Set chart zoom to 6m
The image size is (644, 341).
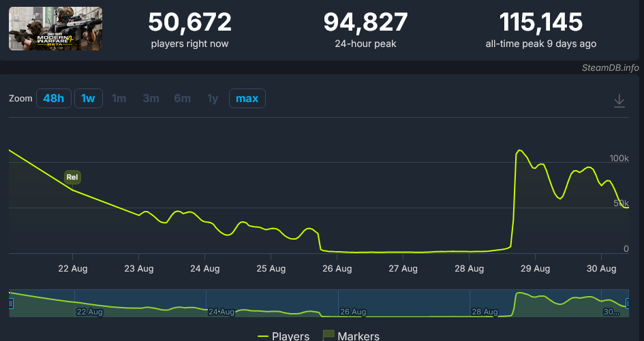[x=183, y=99]
